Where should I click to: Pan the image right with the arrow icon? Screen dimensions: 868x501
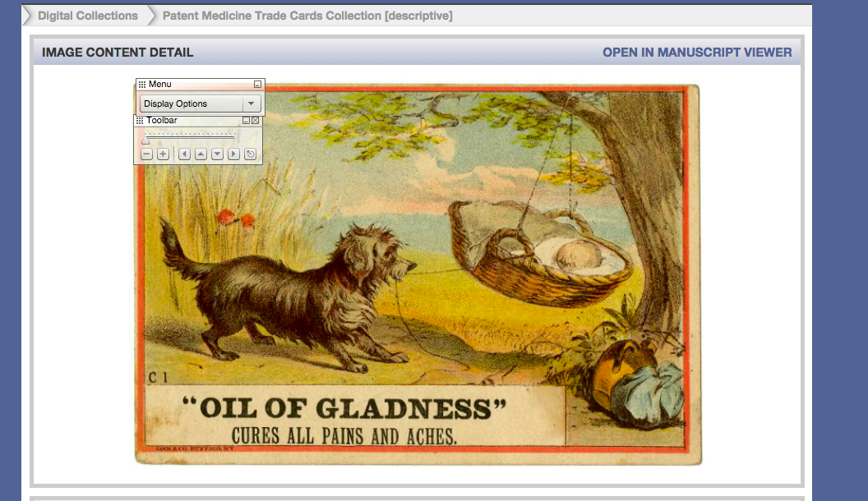(x=233, y=154)
